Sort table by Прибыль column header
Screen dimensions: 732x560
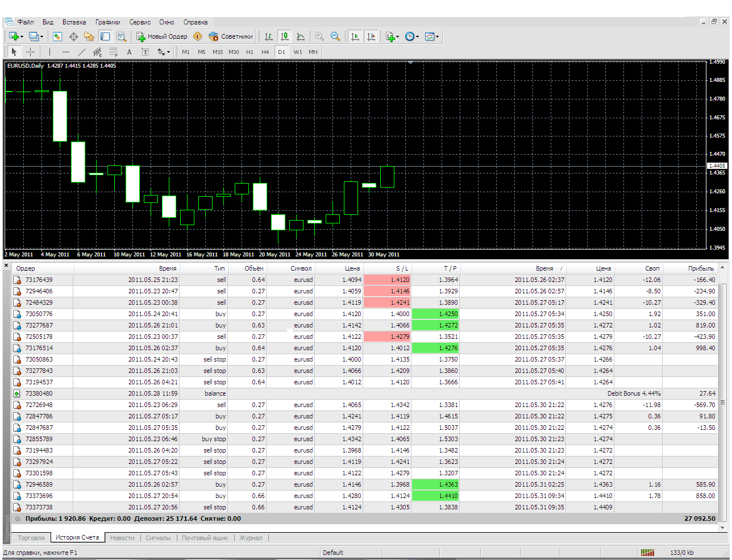click(x=700, y=268)
